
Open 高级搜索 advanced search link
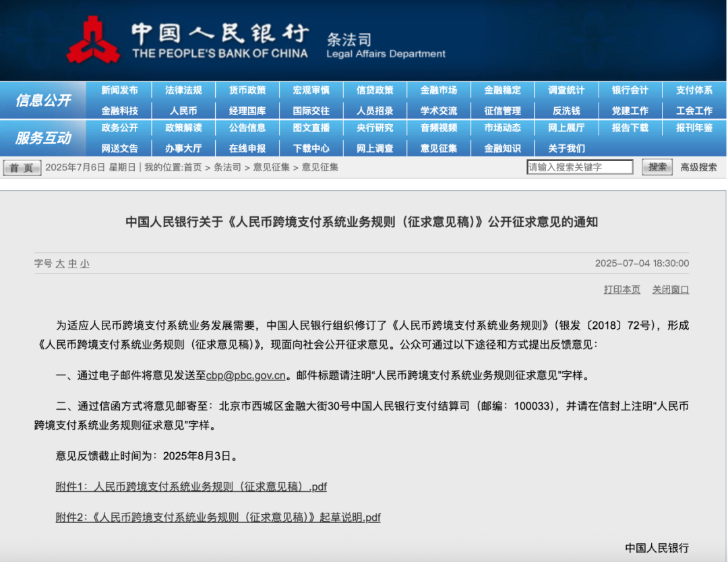[x=698, y=167]
